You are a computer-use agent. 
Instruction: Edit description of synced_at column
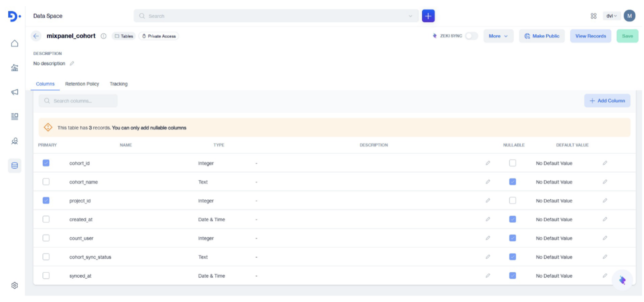click(x=488, y=276)
